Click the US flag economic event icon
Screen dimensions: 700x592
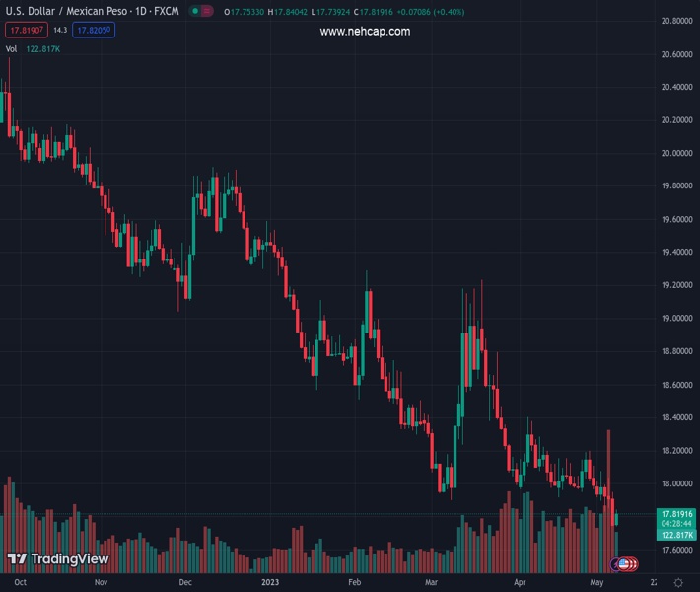[623, 564]
